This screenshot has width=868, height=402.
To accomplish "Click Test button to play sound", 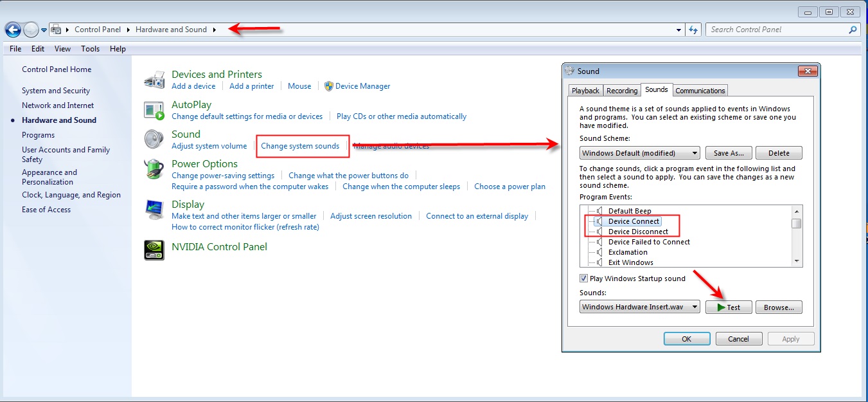I will click(729, 307).
